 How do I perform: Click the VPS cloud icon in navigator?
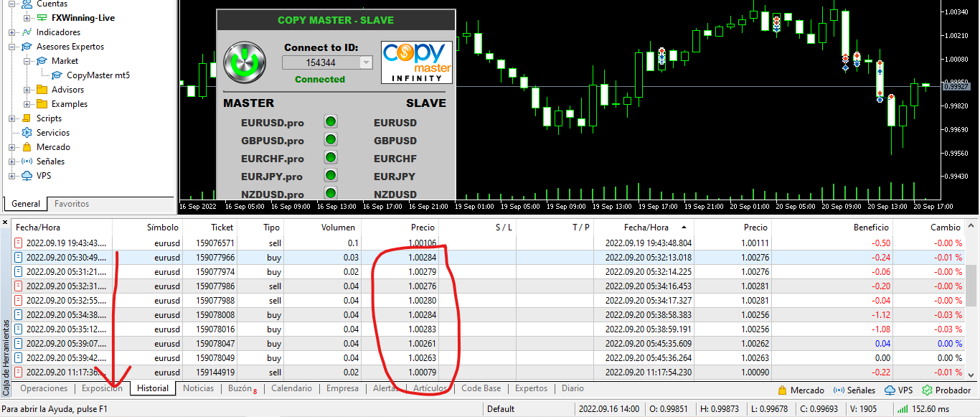(27, 176)
